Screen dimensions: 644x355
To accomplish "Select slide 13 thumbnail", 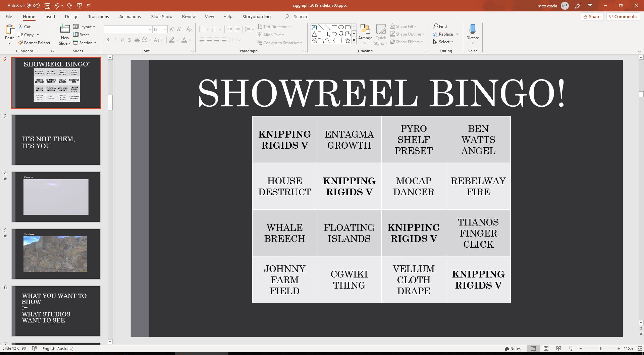I will pos(56,140).
